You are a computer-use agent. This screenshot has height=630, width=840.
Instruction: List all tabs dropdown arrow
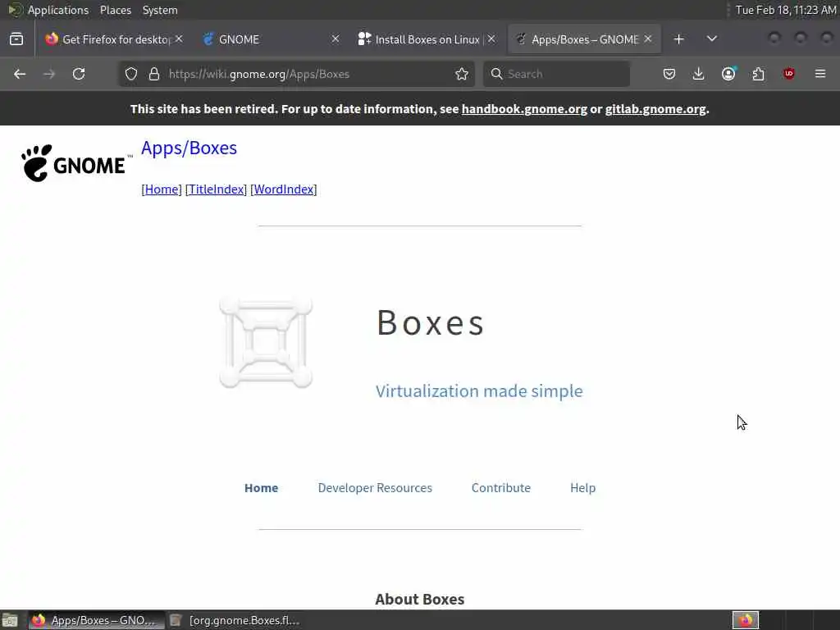click(712, 39)
